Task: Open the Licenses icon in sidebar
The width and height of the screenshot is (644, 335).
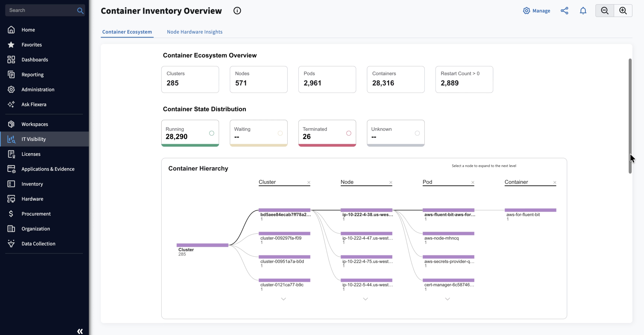Action: [11, 154]
